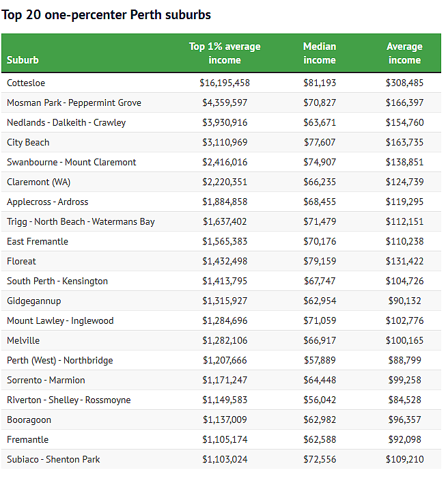Select Claremont (WA) suburb cell

[x=39, y=182]
